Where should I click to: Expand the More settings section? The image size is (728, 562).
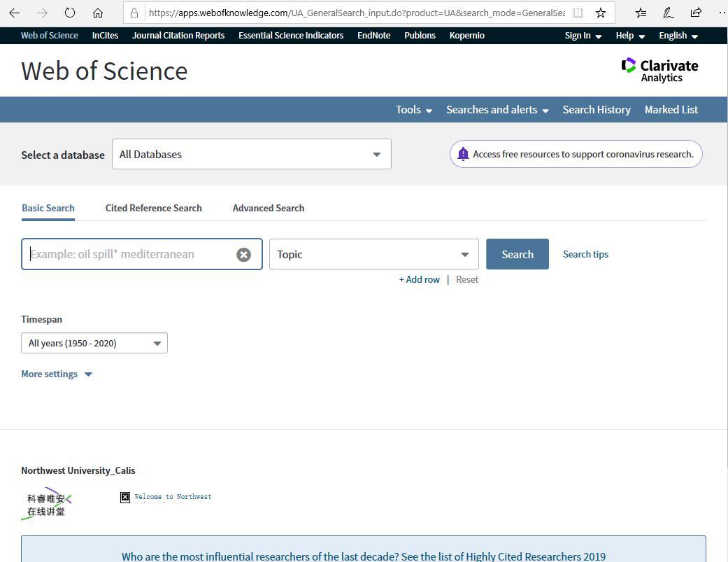click(x=56, y=374)
